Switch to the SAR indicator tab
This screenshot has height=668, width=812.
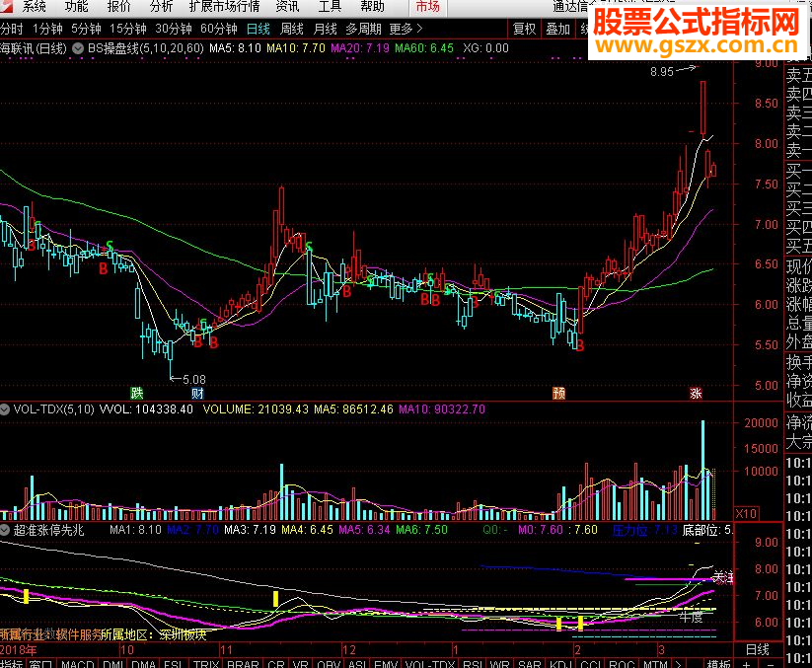pos(529,664)
